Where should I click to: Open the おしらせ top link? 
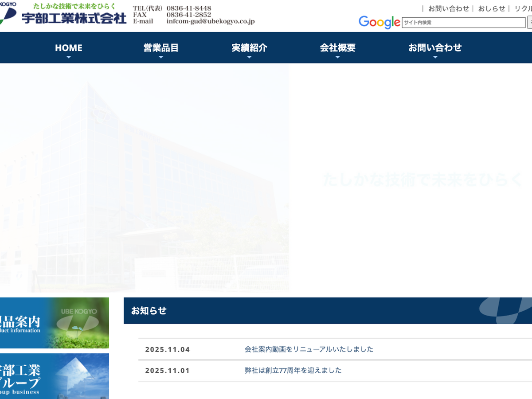pyautogui.click(x=491, y=8)
